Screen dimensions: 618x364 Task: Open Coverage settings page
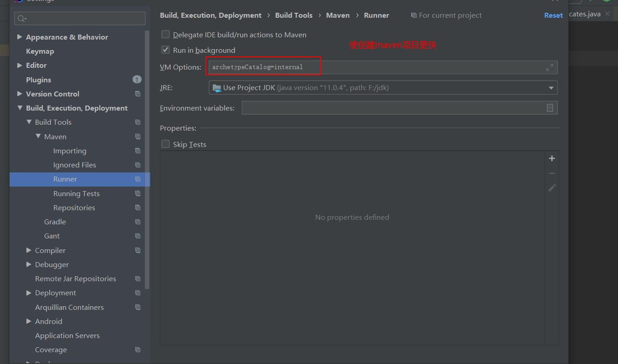pyautogui.click(x=51, y=349)
